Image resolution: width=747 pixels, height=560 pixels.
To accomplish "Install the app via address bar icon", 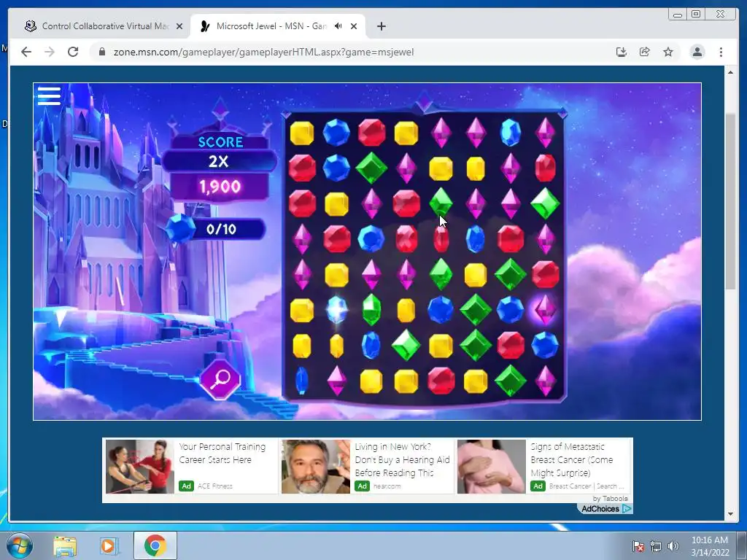I will pos(622,52).
